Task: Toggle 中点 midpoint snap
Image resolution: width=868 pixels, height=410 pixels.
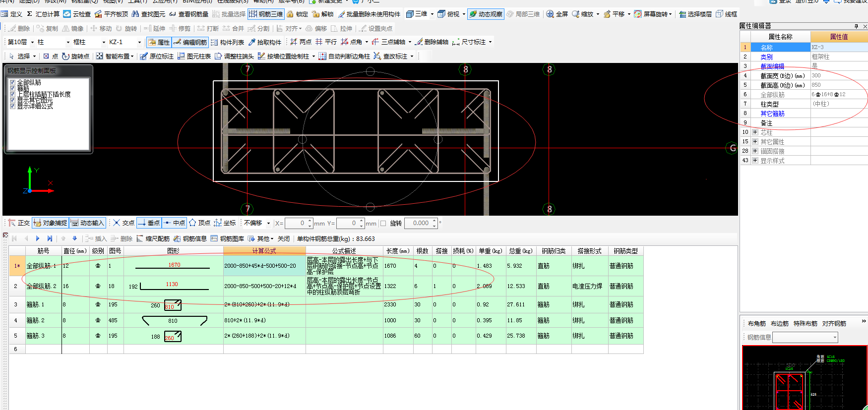Action: 174,223
